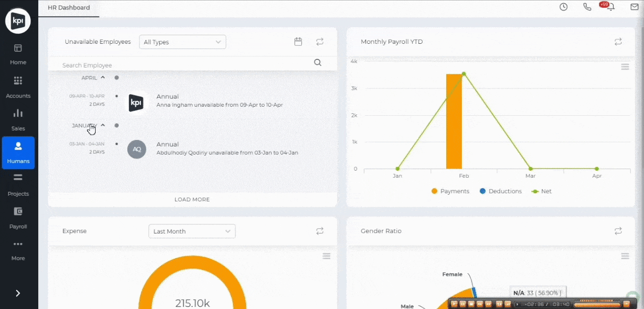
Task: Click the search magnifier icon
Action: 317,63
